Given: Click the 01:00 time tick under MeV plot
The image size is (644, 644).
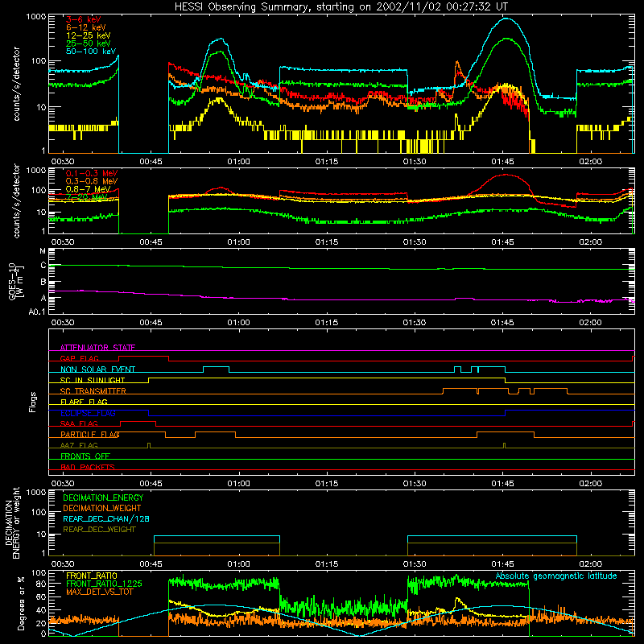Looking at the screenshot, I should point(238,242).
